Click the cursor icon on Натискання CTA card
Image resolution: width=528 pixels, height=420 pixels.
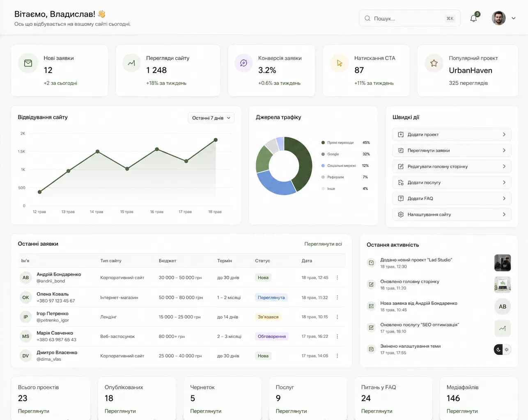pos(339,63)
